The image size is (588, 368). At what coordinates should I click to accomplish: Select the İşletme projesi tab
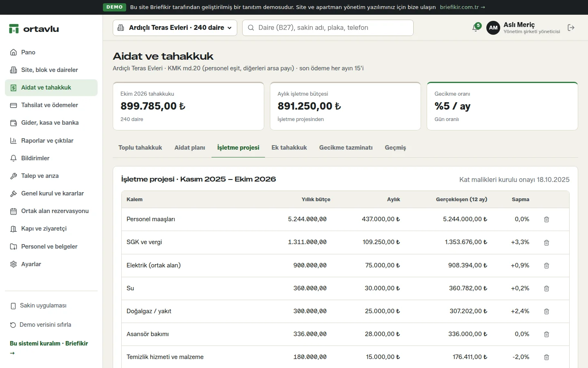click(x=238, y=148)
